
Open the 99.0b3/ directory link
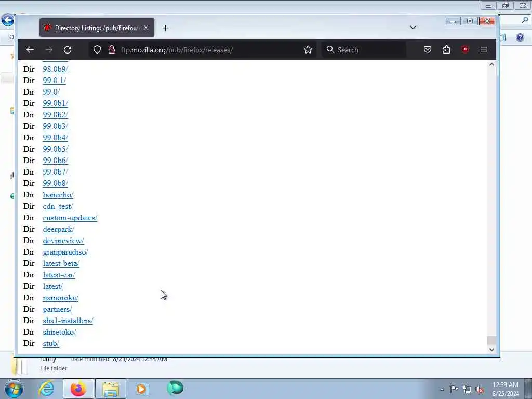coord(55,126)
